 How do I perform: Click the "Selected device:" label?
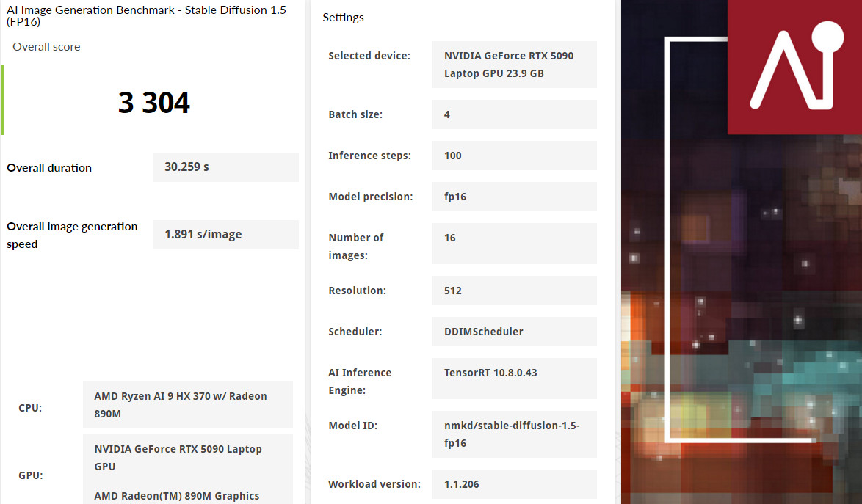369,56
